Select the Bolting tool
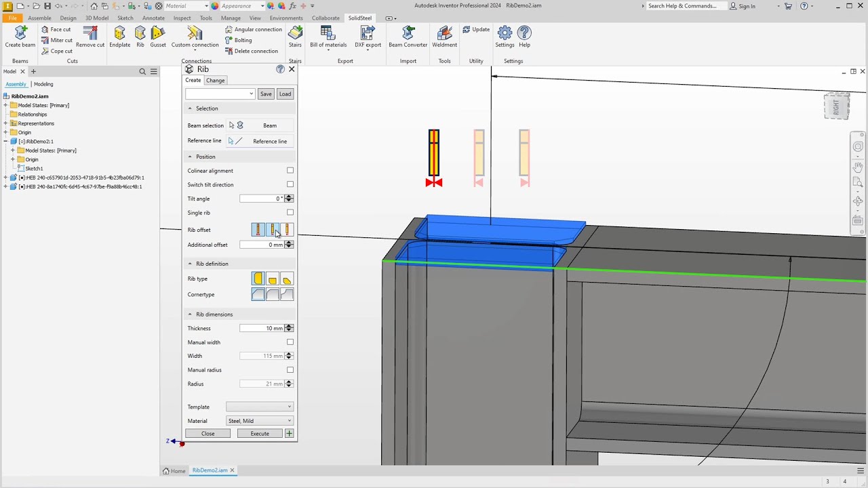 pos(238,40)
